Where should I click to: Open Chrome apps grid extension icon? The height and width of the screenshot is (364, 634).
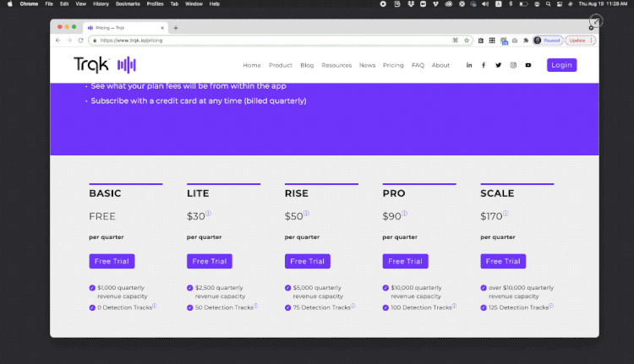[492, 41]
